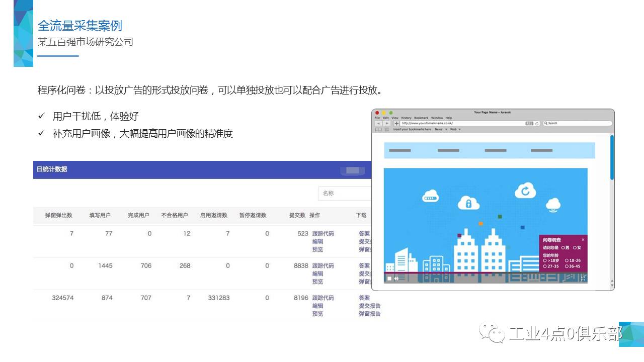
Task: Click the fullscreen icon on video bar
Action: [x=583, y=278]
